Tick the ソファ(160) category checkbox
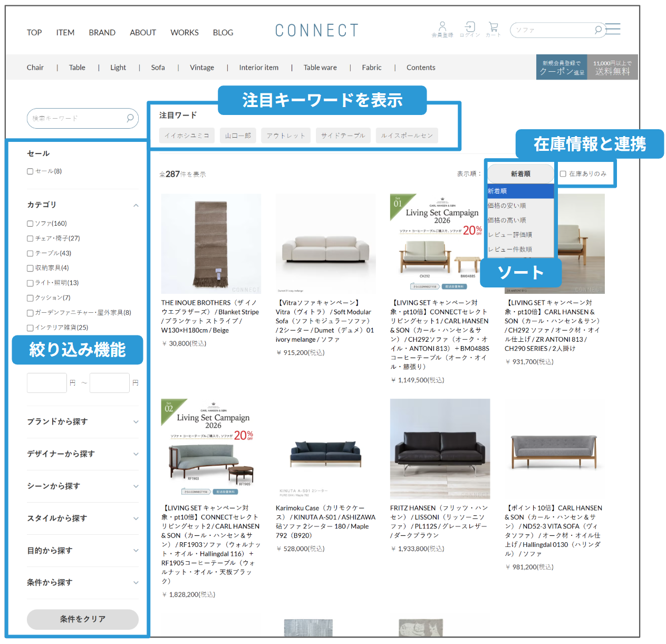Screen dimensions: 666x644 [x=30, y=224]
